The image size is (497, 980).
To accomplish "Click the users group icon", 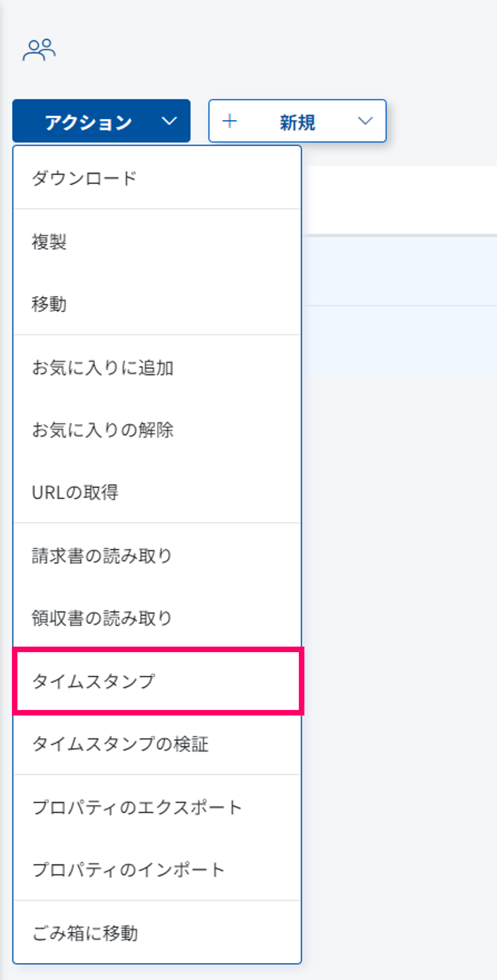I will coord(39,50).
